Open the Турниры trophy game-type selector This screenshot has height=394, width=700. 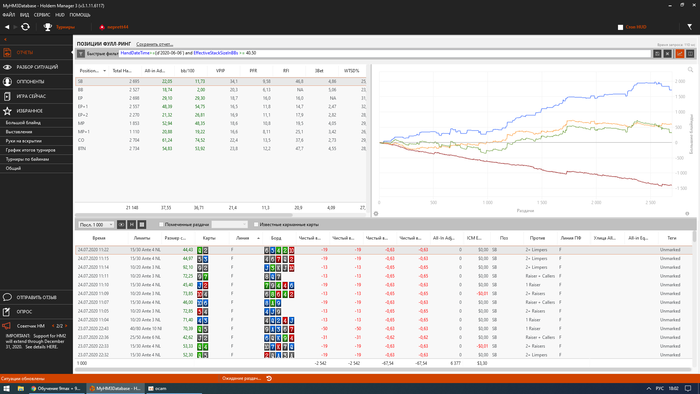[59, 27]
